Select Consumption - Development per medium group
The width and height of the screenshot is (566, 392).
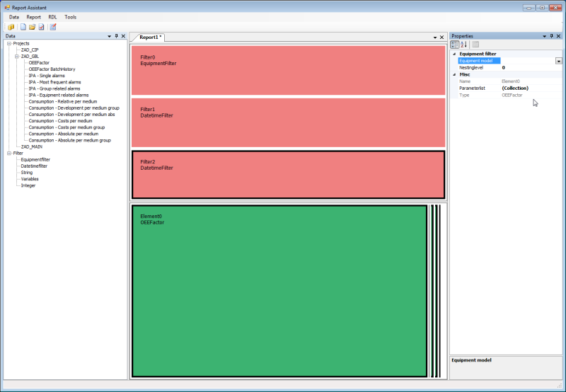[x=74, y=108]
